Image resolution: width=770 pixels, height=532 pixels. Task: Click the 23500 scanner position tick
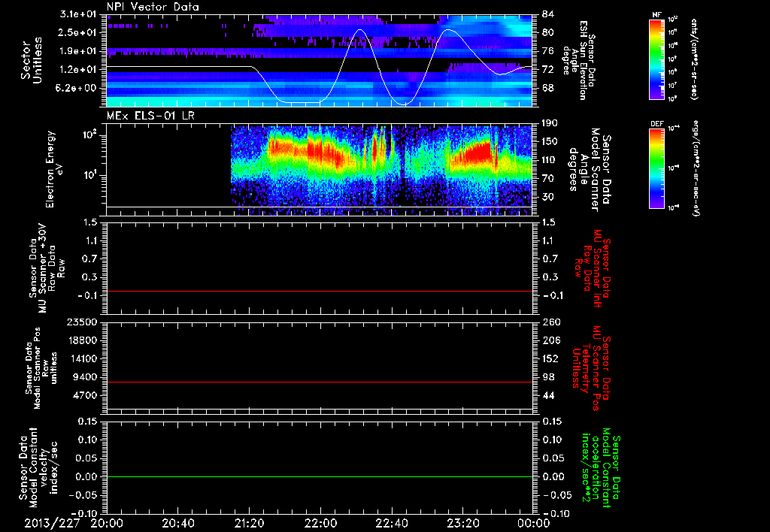[x=81, y=322]
